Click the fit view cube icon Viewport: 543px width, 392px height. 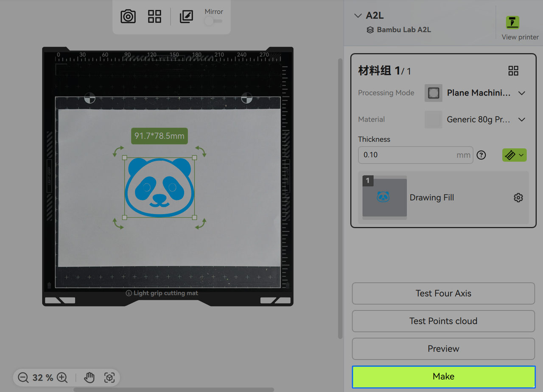point(109,378)
